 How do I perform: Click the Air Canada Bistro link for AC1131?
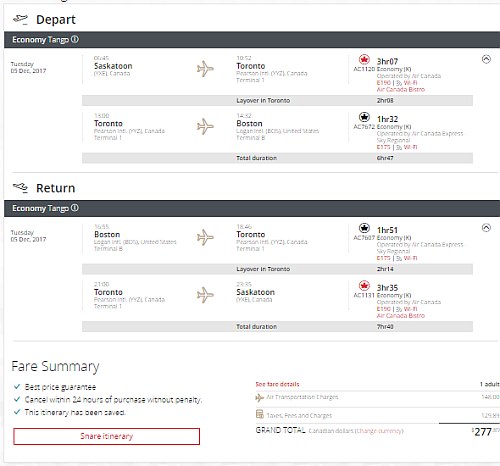point(401,315)
